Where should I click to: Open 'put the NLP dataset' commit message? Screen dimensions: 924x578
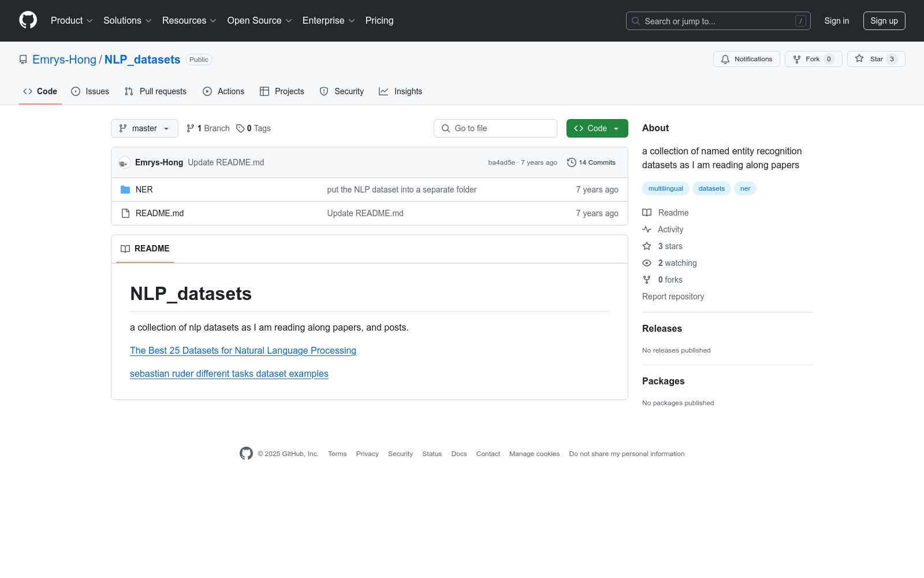click(402, 190)
